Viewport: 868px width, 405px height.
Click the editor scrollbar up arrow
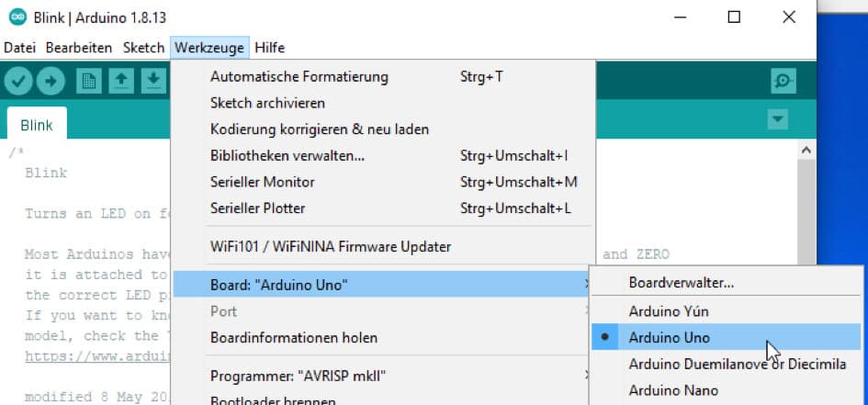pos(806,150)
